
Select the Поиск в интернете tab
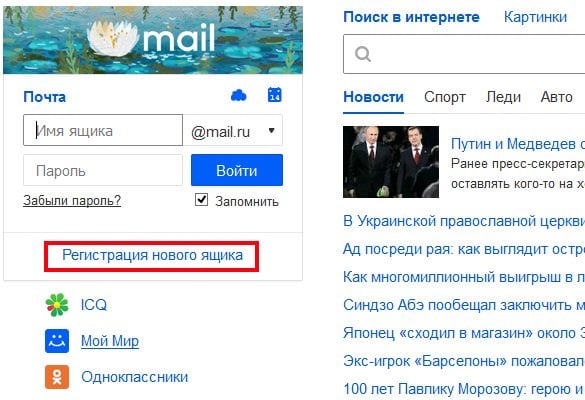[412, 17]
